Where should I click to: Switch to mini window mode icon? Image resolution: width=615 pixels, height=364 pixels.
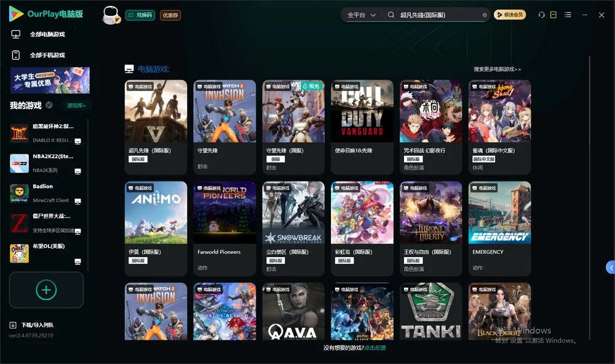click(x=553, y=15)
